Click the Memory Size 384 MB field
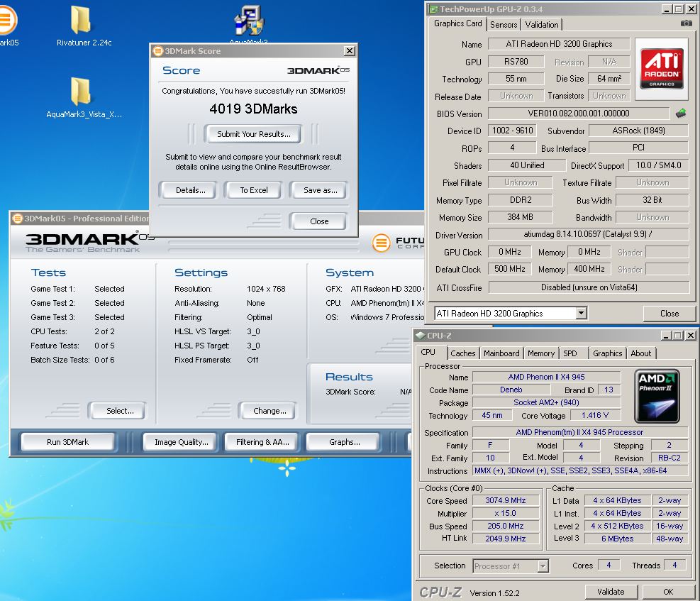700x601 pixels. [x=520, y=217]
